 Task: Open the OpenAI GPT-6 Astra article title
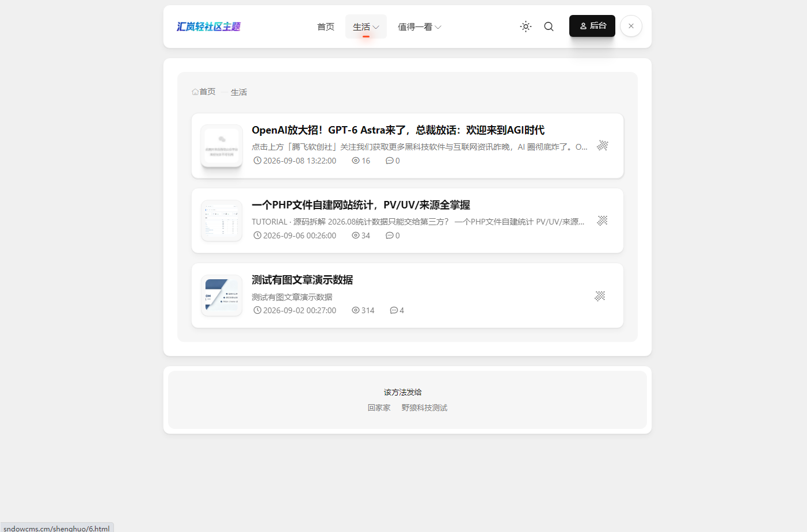(x=398, y=130)
